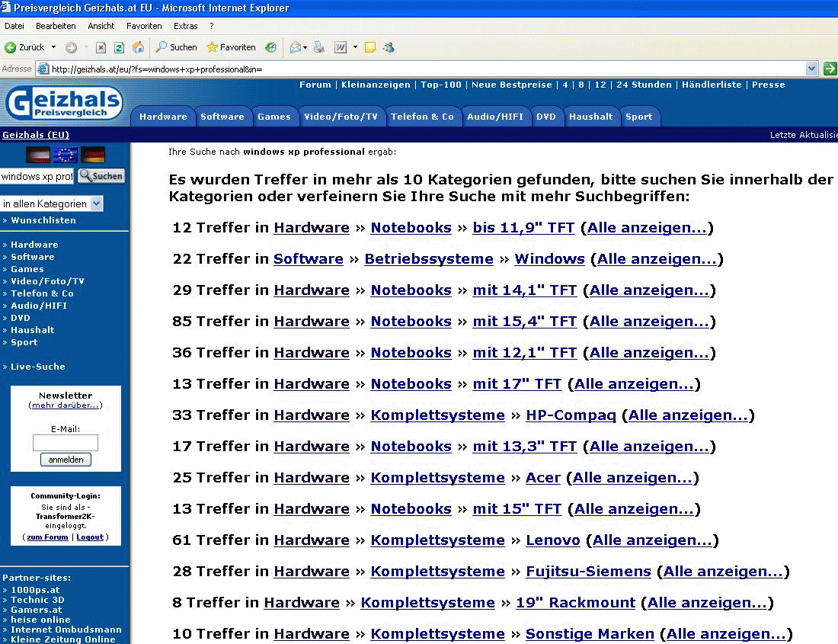Click the Forum link in the top bar
This screenshot has height=644, width=838.
pos(315,85)
